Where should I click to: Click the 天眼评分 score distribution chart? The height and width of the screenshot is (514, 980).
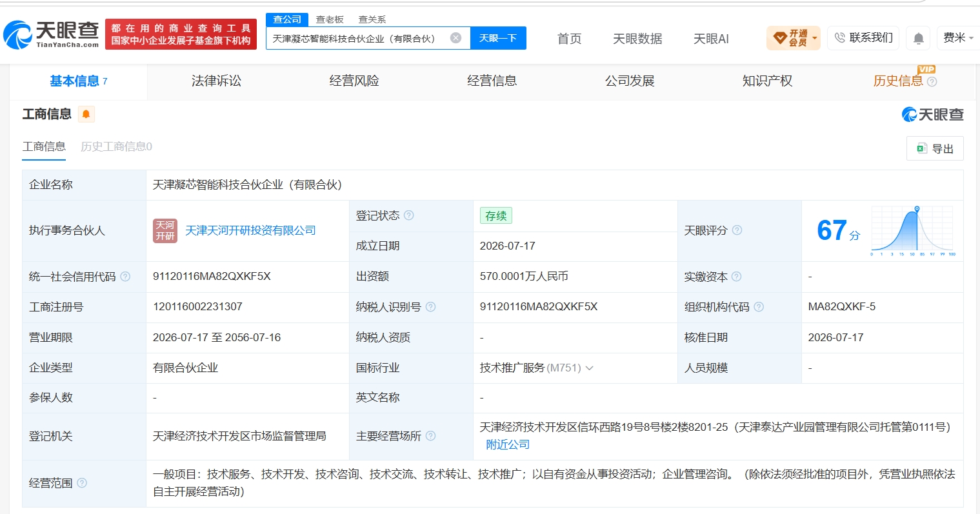913,231
